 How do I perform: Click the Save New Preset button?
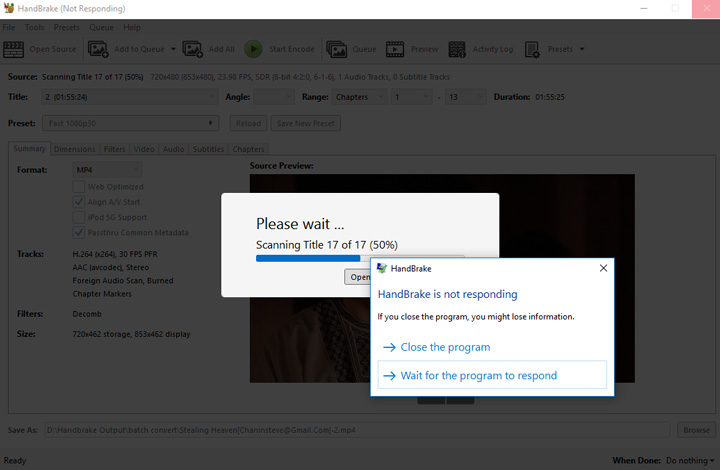(x=306, y=123)
